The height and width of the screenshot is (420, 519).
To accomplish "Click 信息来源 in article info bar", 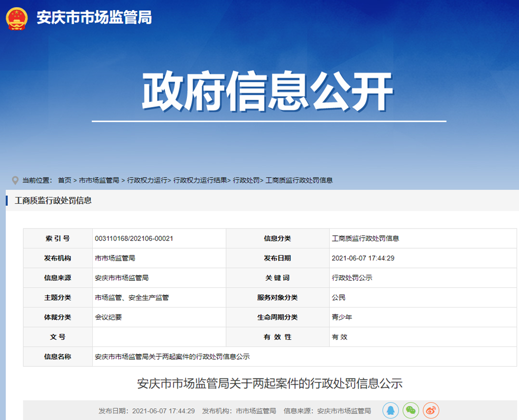I will 327,411.
